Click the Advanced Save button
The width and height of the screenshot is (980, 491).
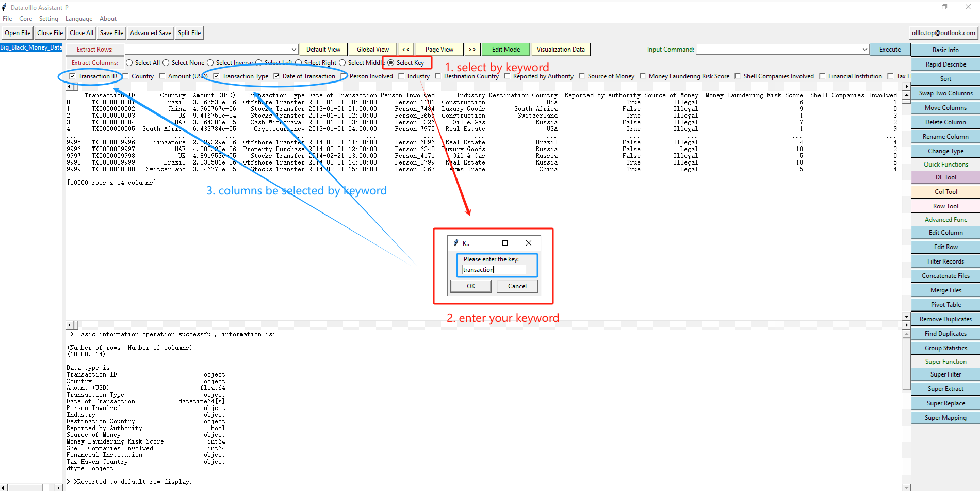[151, 33]
